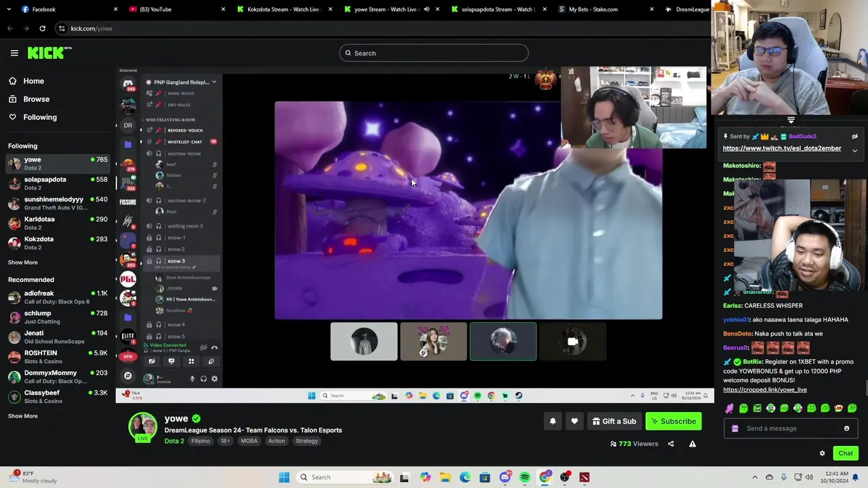Turn on notifications with bell button
Screen dimensions: 868x488
pyautogui.click(x=553, y=422)
